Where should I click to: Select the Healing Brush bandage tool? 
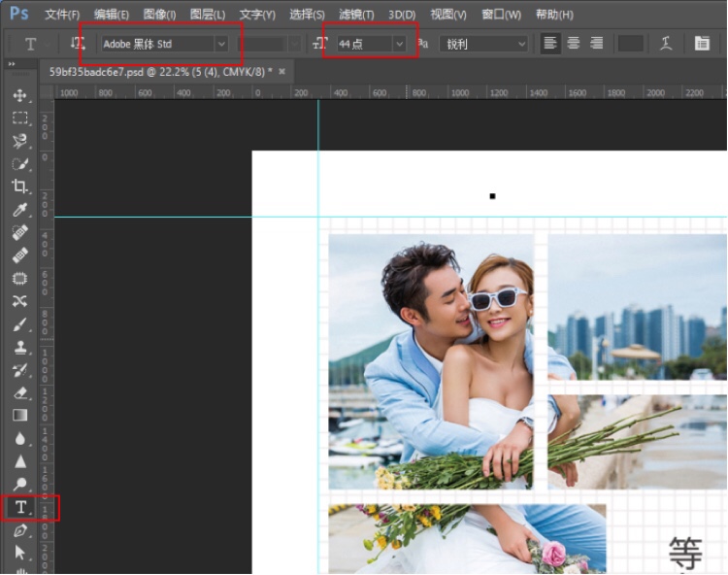pyautogui.click(x=19, y=255)
